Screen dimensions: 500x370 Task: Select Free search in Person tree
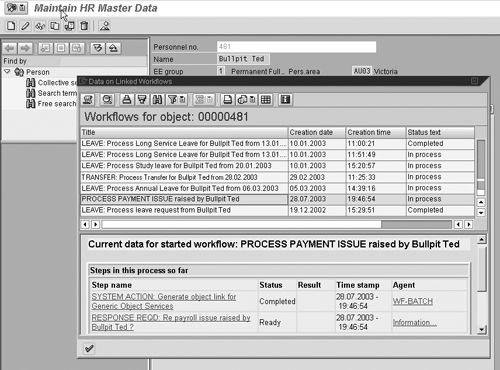52,104
